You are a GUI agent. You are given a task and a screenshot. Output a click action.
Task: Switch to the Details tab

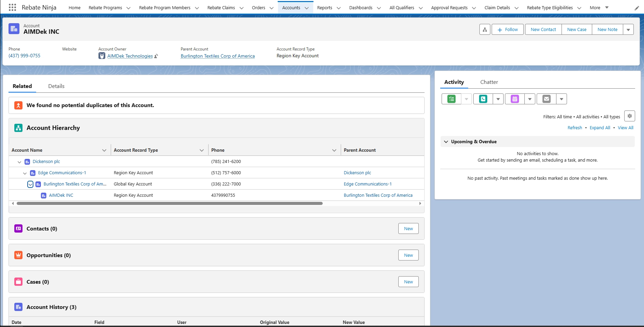click(x=56, y=86)
